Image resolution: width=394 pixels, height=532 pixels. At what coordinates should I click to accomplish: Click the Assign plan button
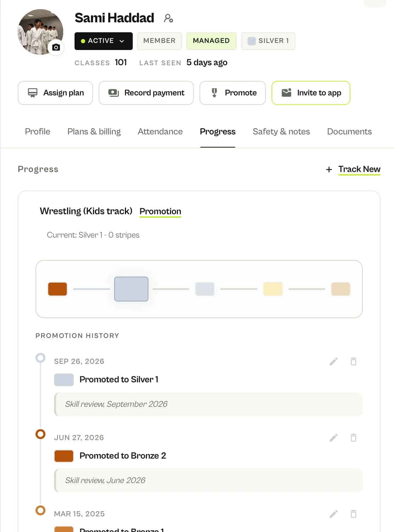coord(55,93)
